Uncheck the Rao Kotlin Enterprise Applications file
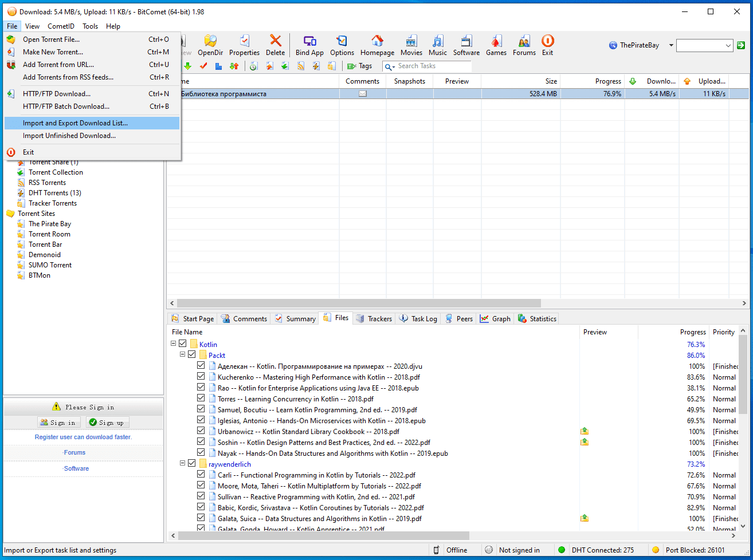The width and height of the screenshot is (753, 560). 201,387
